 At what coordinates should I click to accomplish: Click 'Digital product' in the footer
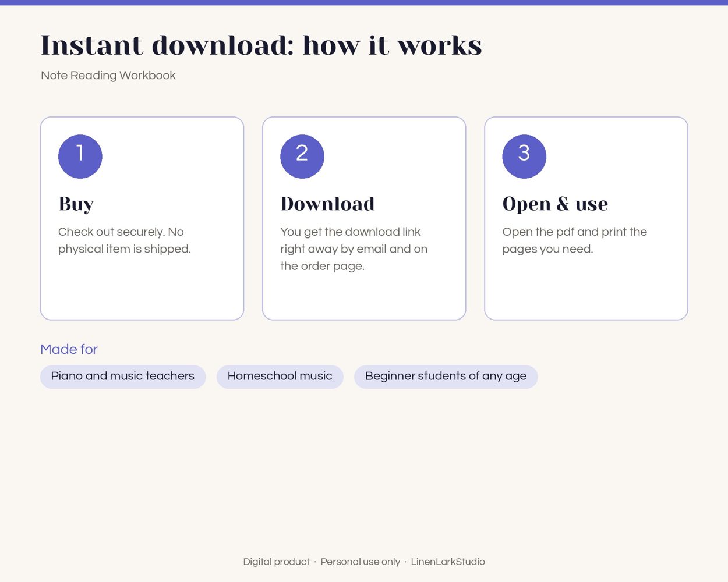point(277,562)
